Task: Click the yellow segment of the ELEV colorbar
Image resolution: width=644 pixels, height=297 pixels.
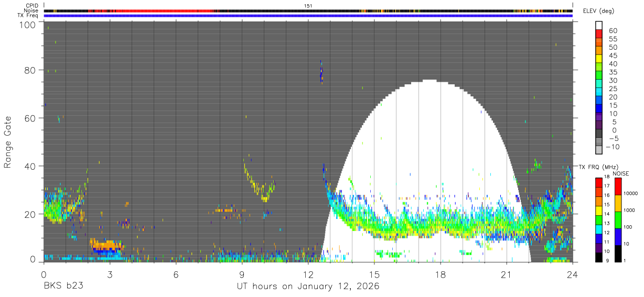Action: [x=599, y=58]
